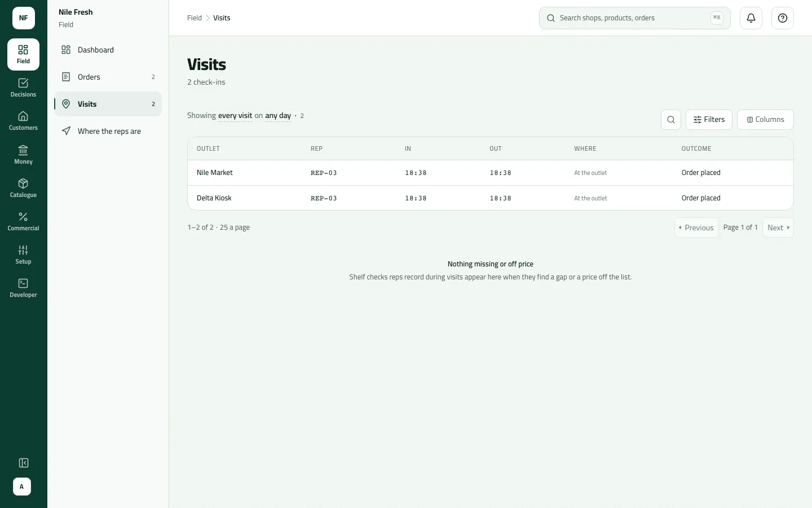The image size is (812, 508).
Task: Click 'REP-03' in the Nile Market row
Action: pyautogui.click(x=324, y=173)
